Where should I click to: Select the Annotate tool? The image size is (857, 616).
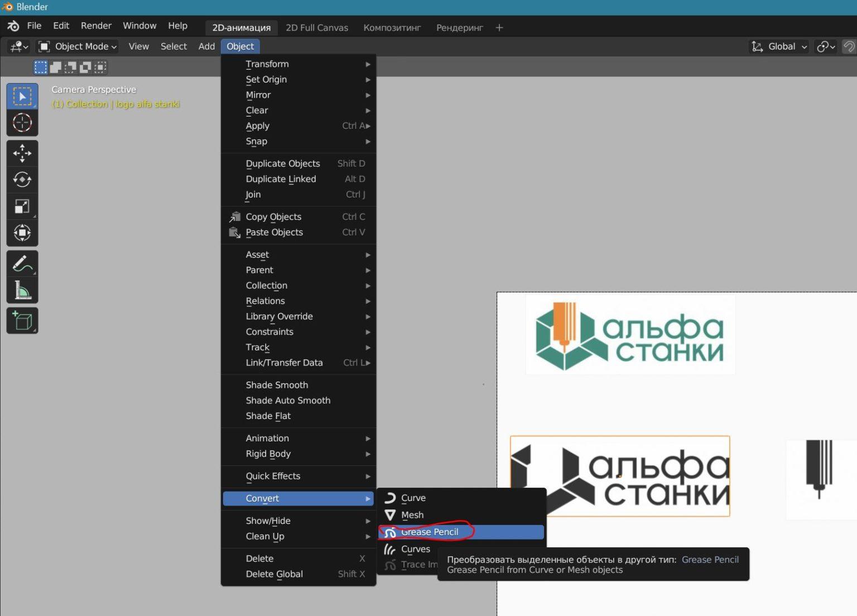pyautogui.click(x=22, y=263)
